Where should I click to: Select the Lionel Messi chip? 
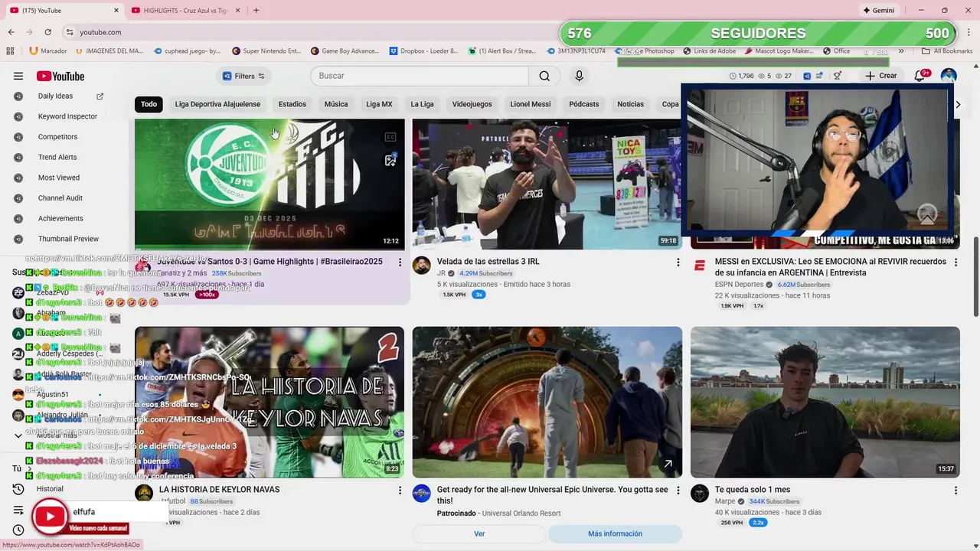(531, 104)
